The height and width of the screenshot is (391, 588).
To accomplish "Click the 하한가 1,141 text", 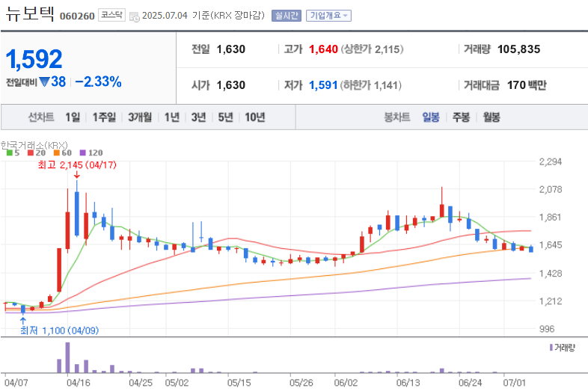I will coord(371,85).
